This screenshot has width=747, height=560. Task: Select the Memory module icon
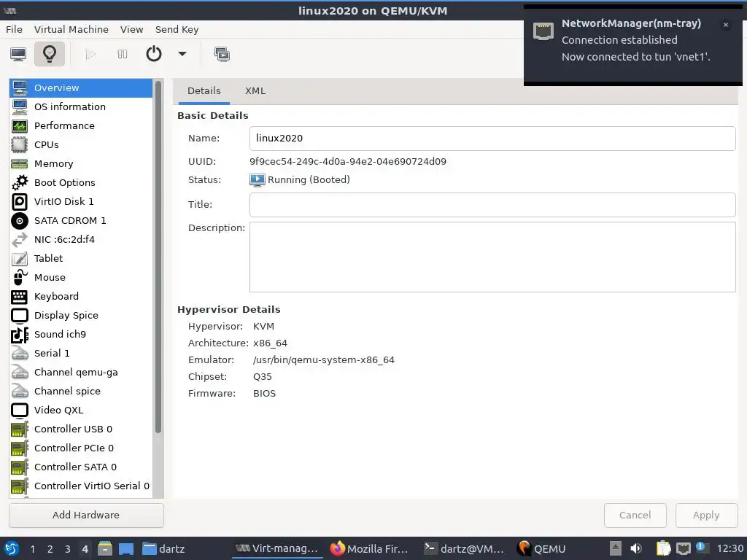20,164
